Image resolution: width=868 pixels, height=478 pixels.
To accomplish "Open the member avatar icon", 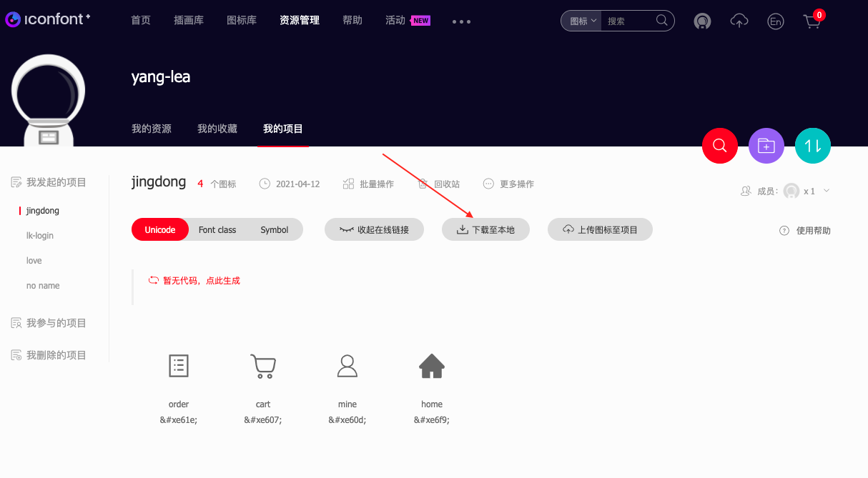I will pos(791,191).
